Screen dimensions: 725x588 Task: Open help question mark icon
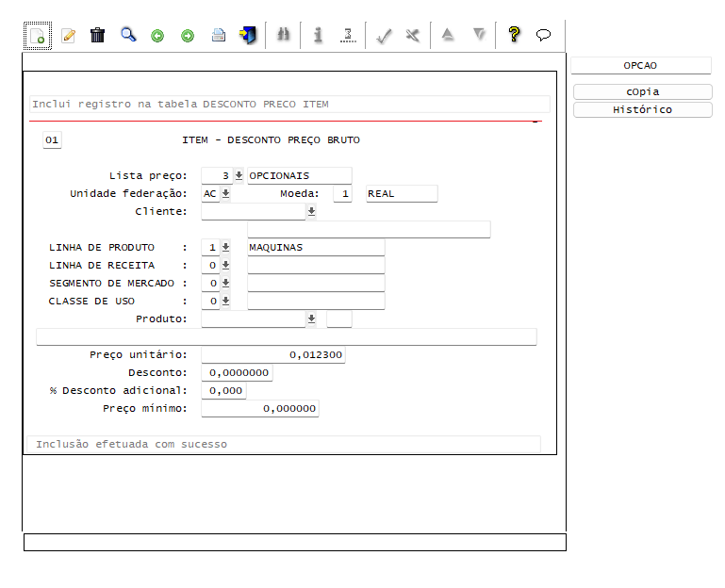pyautogui.click(x=514, y=35)
